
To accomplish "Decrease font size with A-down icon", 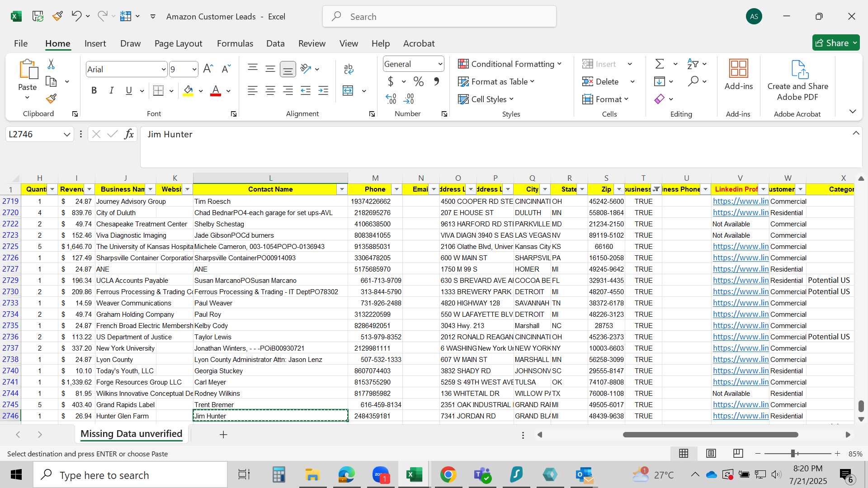I will click(226, 69).
